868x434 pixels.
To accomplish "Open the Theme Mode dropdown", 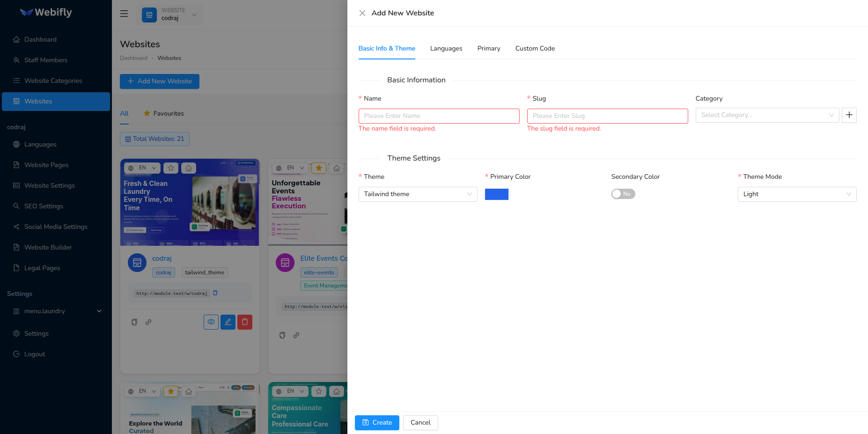I will 797,194.
